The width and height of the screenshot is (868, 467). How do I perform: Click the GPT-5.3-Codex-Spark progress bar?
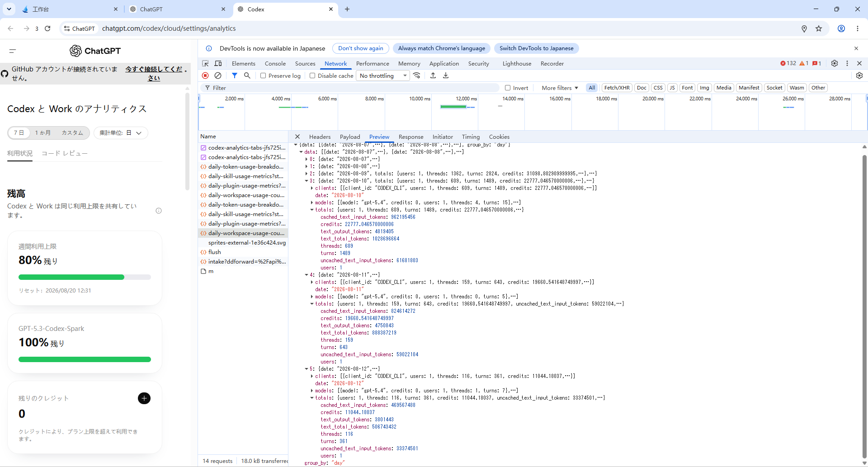click(85, 359)
